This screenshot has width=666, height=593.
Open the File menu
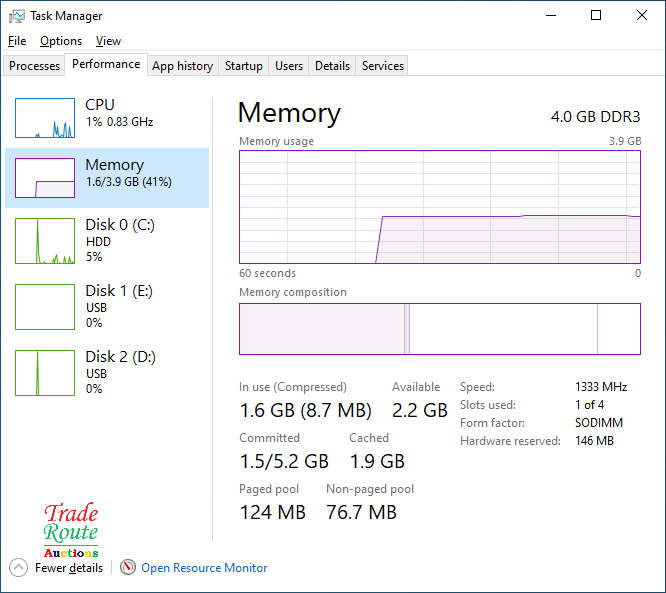17,41
